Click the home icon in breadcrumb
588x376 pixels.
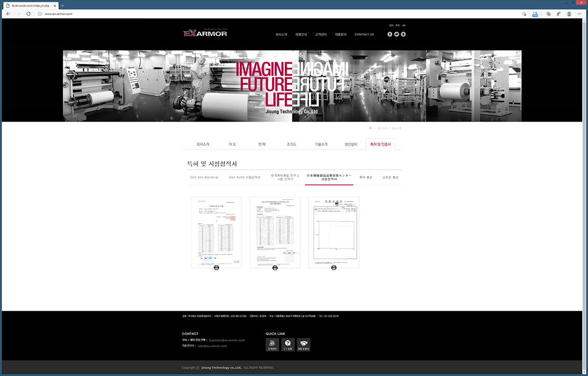coord(371,128)
